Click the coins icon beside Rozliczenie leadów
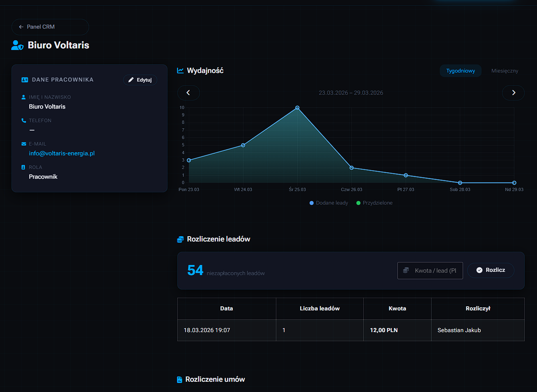This screenshot has width=537, height=392. (180, 239)
